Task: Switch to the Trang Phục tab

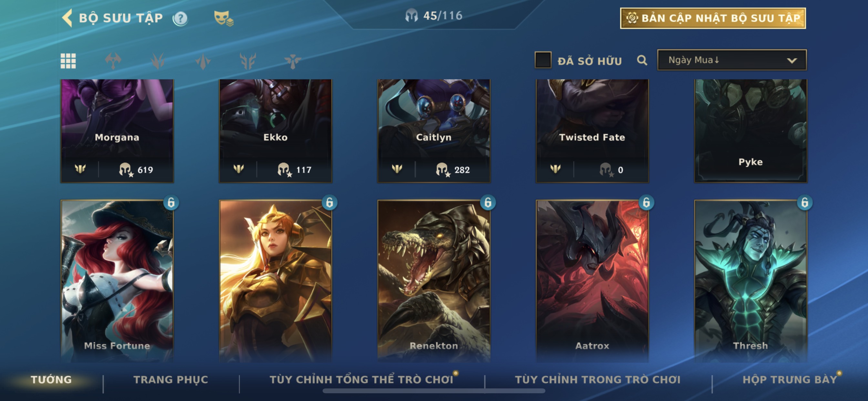Action: 171,379
